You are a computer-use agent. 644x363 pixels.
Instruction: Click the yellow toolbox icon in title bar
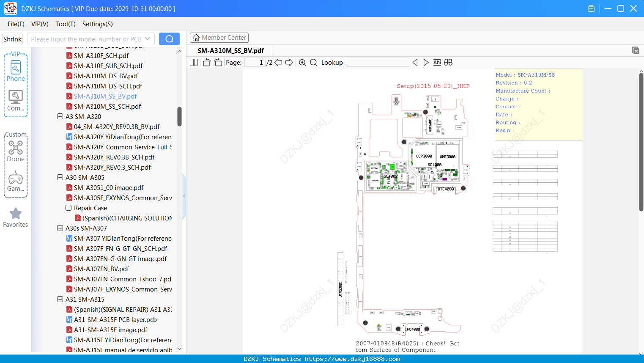[591, 8]
